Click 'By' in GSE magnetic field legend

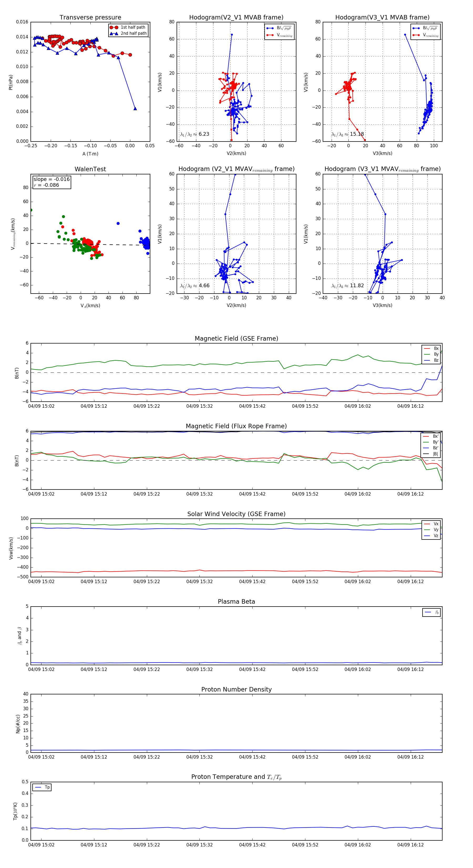coord(436,354)
